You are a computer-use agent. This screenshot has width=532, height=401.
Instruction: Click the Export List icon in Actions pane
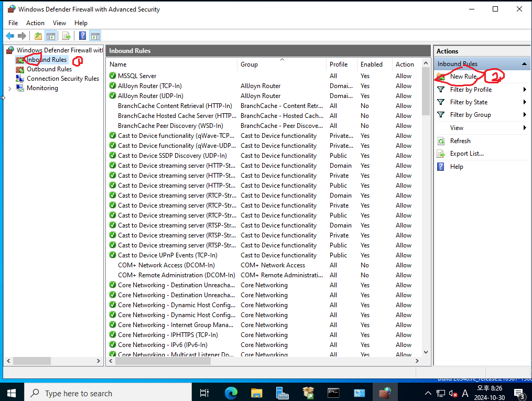click(x=441, y=154)
